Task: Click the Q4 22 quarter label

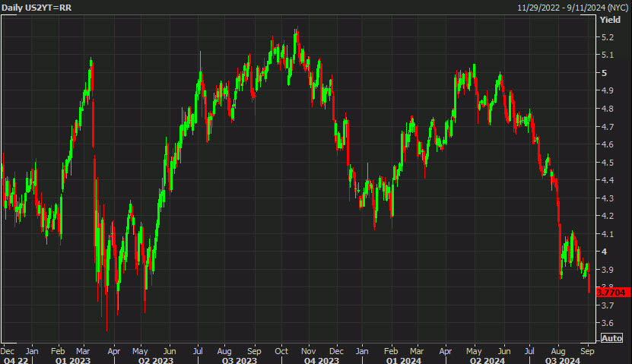Action: click(14, 360)
